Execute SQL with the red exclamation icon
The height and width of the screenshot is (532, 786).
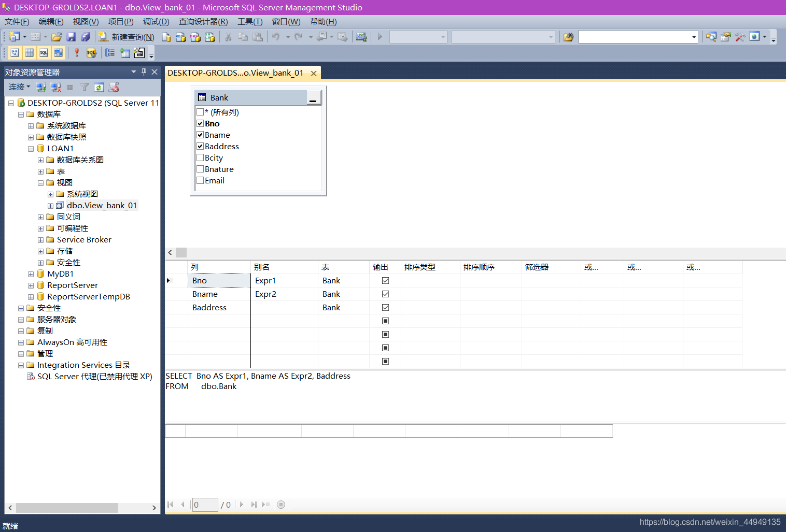(77, 52)
